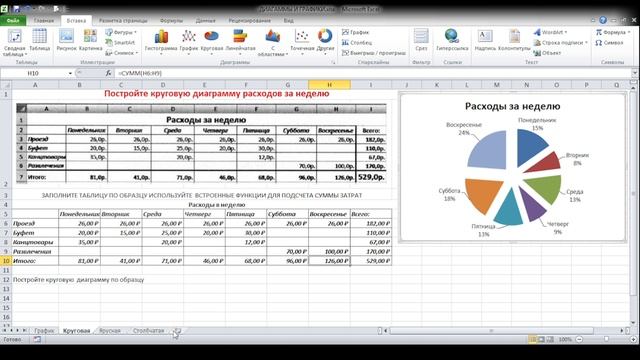Image resolution: width=640 pixels, height=360 pixels.
Task: Open the Файл tab
Action: click(13, 20)
